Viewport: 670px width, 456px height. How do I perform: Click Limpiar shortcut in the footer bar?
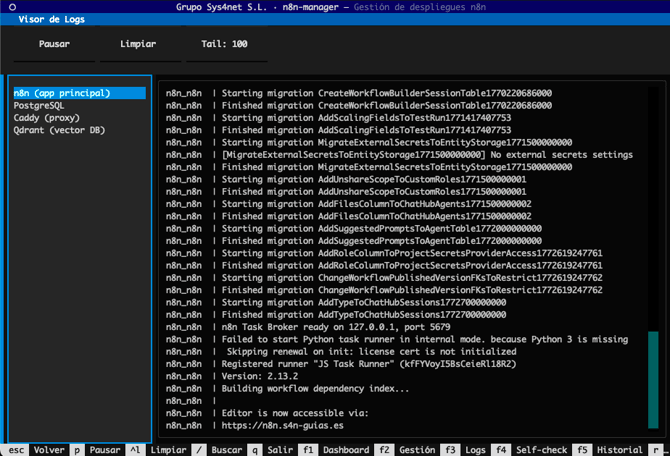click(x=168, y=450)
